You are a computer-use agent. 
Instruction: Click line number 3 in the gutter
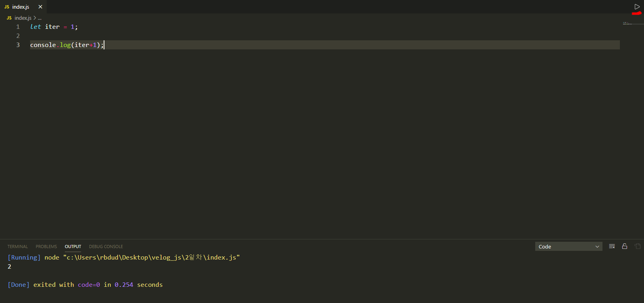18,45
